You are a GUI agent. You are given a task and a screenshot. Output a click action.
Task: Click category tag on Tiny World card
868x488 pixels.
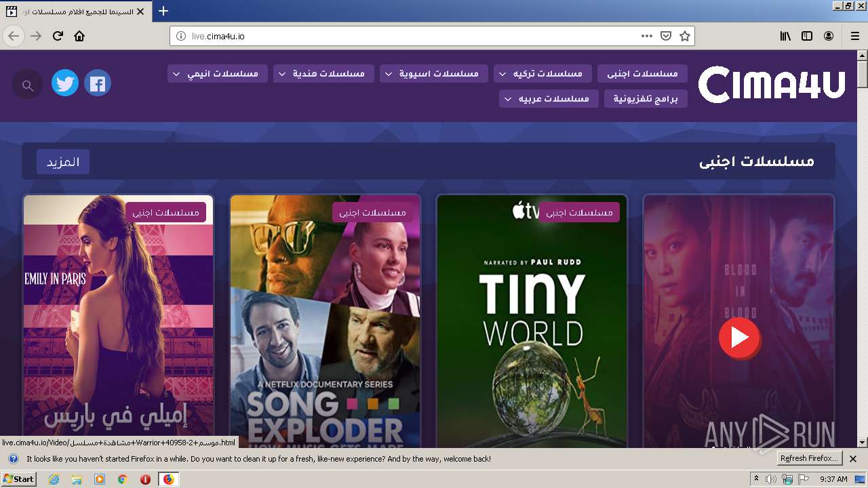tap(579, 212)
